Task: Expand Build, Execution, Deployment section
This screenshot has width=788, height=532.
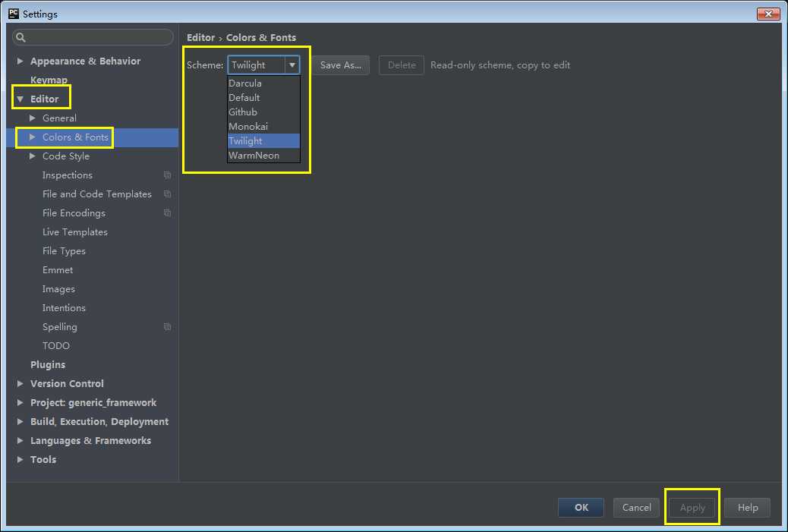Action: (20, 422)
